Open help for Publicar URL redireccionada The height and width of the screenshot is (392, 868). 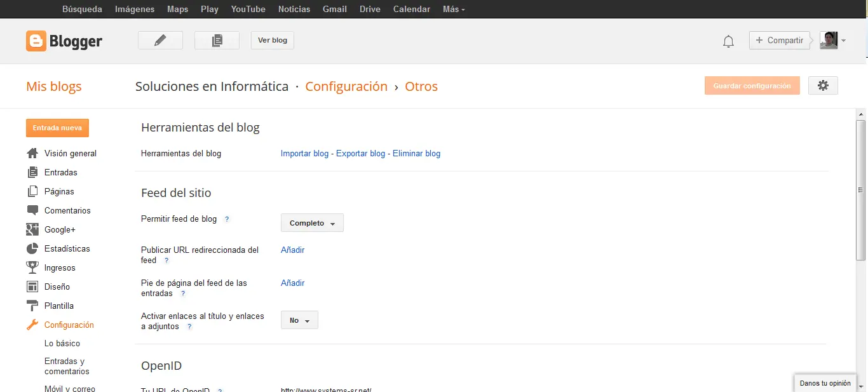click(x=166, y=260)
